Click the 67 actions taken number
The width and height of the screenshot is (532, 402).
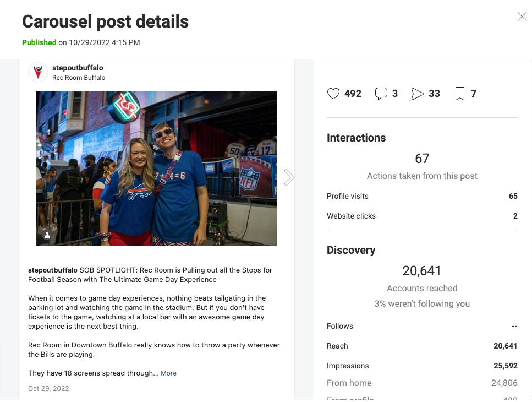pyautogui.click(x=422, y=159)
